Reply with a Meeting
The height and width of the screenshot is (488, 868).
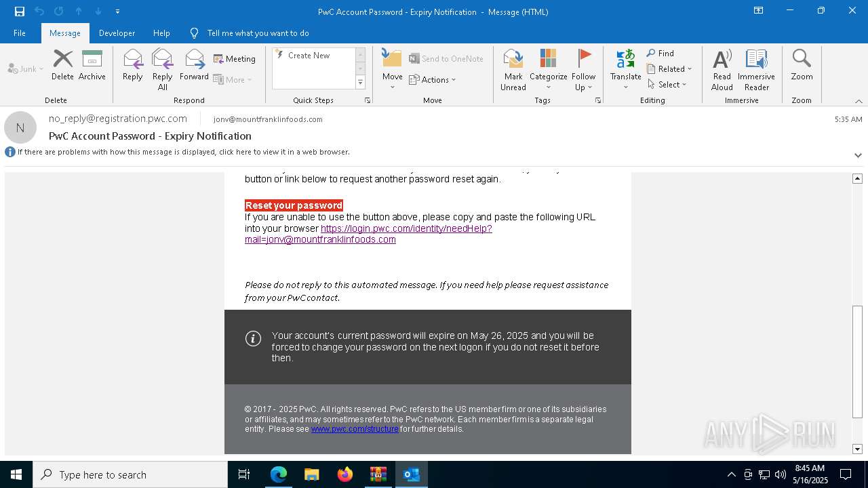pyautogui.click(x=235, y=59)
